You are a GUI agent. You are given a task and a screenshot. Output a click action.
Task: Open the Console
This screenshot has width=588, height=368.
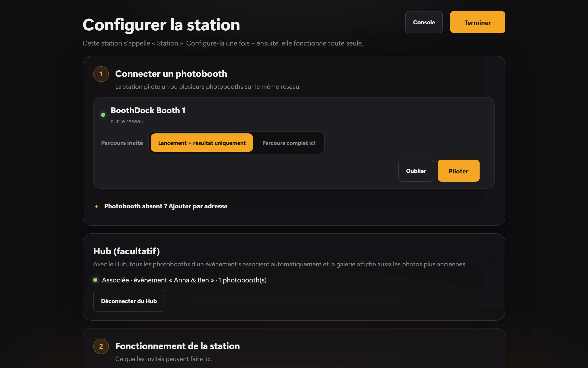[x=424, y=22]
